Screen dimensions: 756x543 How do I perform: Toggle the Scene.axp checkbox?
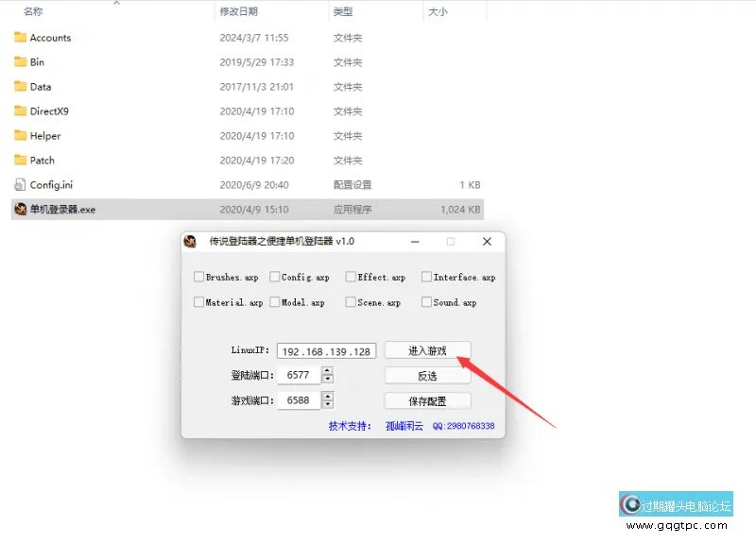(351, 302)
